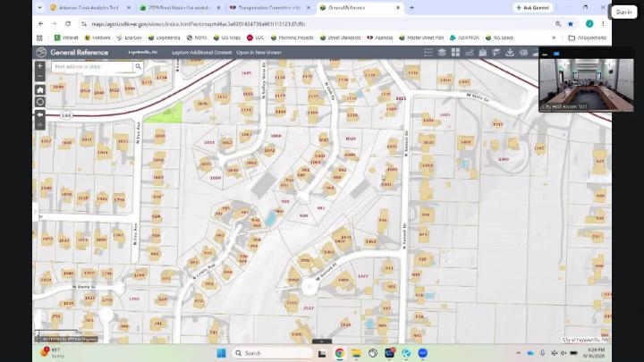Open Zoom app on the taskbar

(422, 353)
